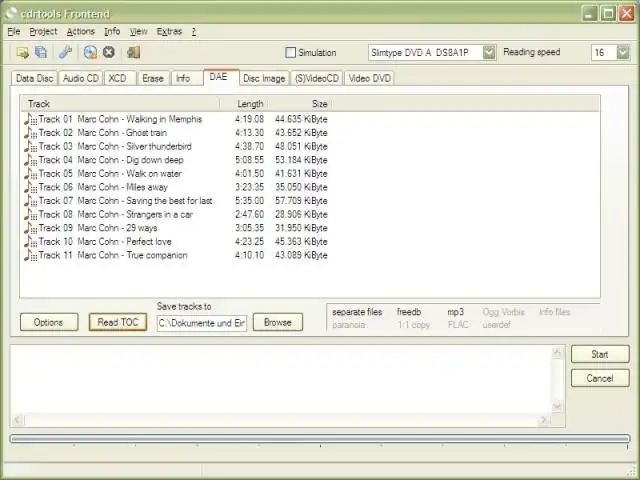Select the DAE tab
The width and height of the screenshot is (640, 480).
[219, 77]
